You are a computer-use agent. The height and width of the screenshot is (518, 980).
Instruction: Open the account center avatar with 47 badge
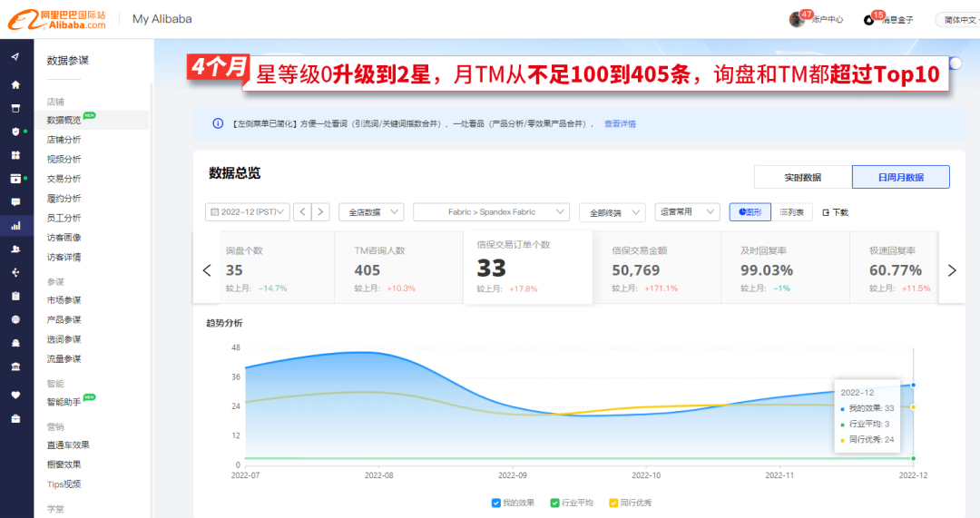click(x=798, y=19)
